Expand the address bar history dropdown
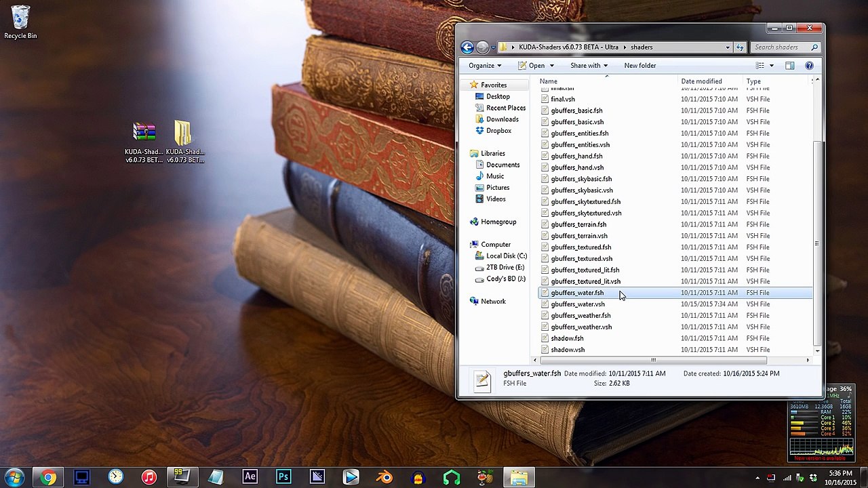868x488 pixels. [x=728, y=47]
